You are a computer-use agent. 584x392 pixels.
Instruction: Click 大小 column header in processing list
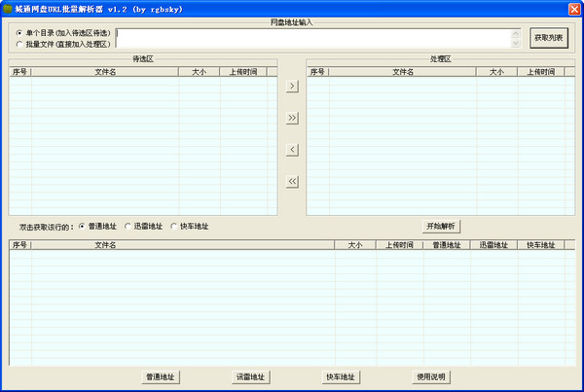click(x=496, y=72)
